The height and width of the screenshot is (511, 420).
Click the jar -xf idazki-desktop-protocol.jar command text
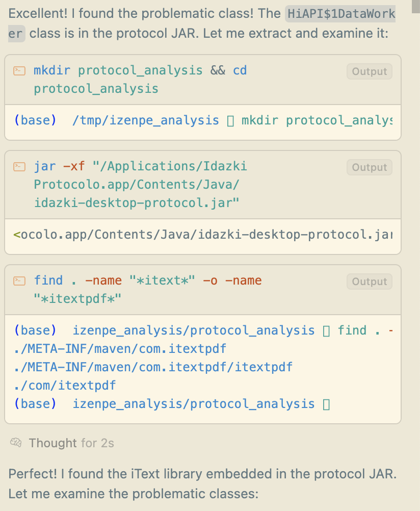tap(140, 184)
